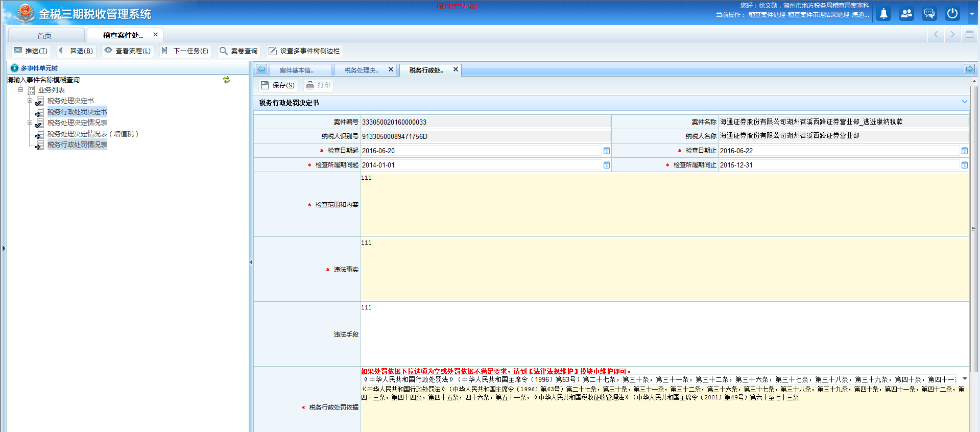The height and width of the screenshot is (432, 980).
Task: Select the 业务列表 root node
Action: (x=52, y=90)
